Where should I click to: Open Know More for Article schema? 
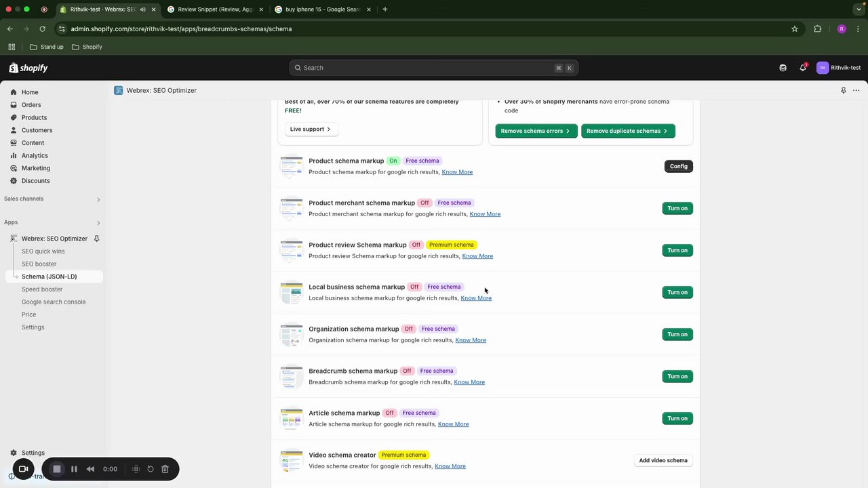454,424
